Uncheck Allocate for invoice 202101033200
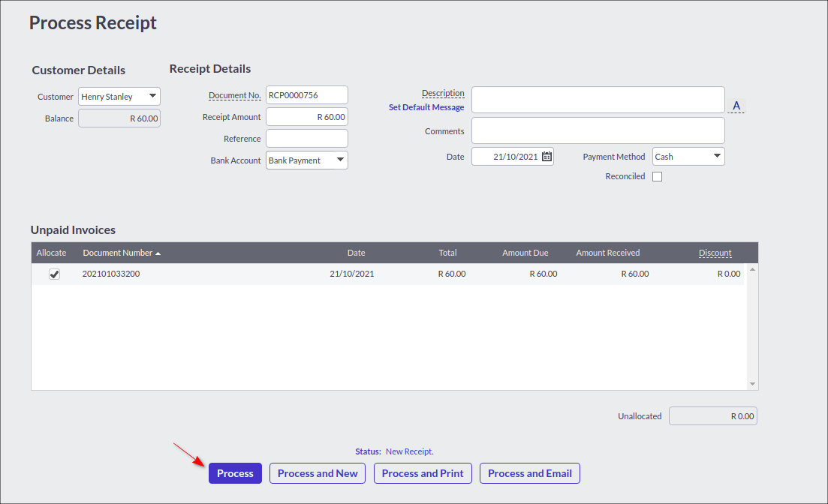The width and height of the screenshot is (828, 504). tap(54, 274)
